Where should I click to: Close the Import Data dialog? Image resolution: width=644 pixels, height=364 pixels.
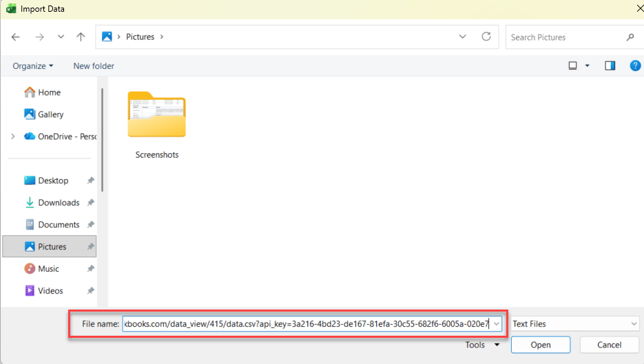click(x=640, y=9)
